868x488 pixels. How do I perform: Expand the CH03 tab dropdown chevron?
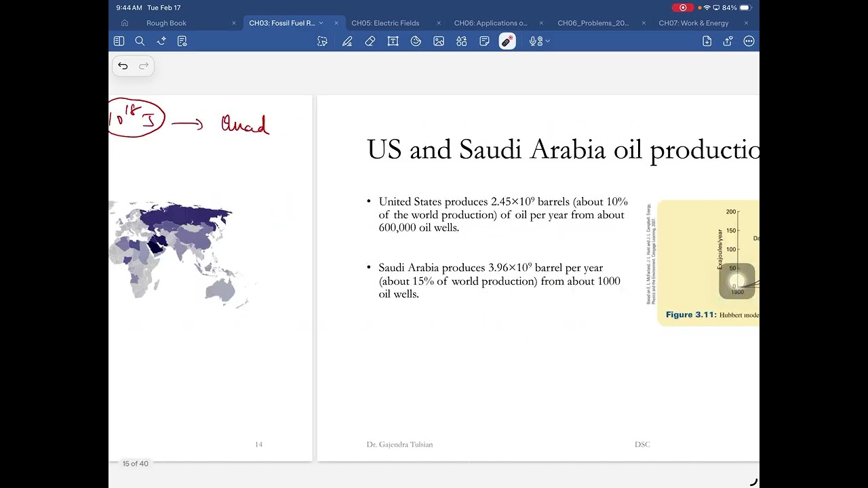click(x=321, y=23)
